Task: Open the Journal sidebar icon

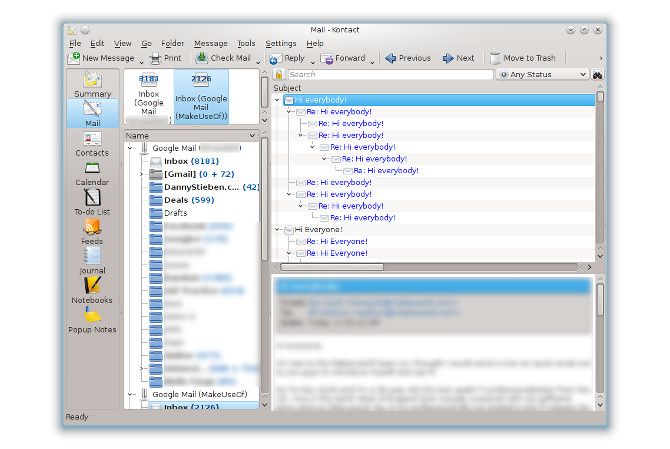Action: click(92, 261)
